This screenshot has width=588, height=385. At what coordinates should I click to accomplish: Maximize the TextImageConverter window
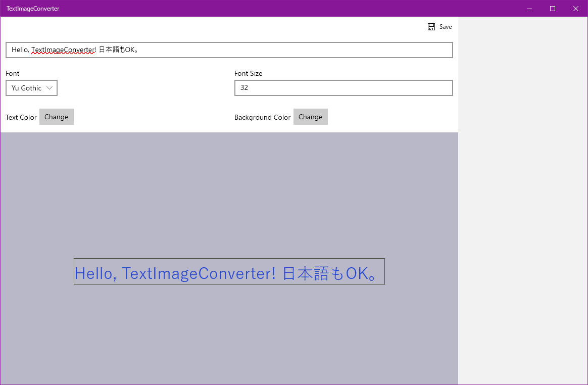point(553,8)
